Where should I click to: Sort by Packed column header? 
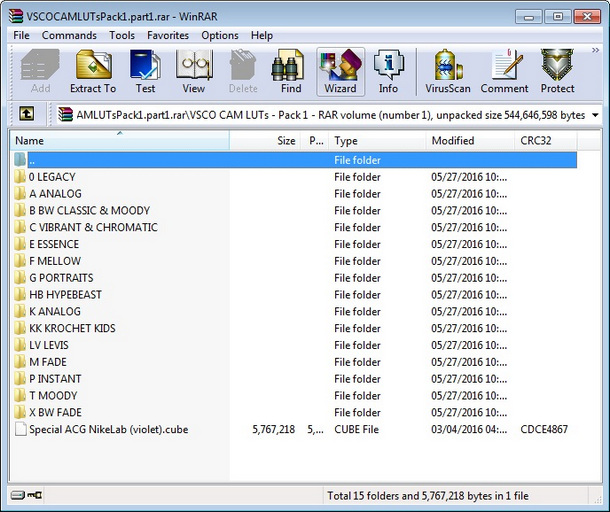pos(315,140)
